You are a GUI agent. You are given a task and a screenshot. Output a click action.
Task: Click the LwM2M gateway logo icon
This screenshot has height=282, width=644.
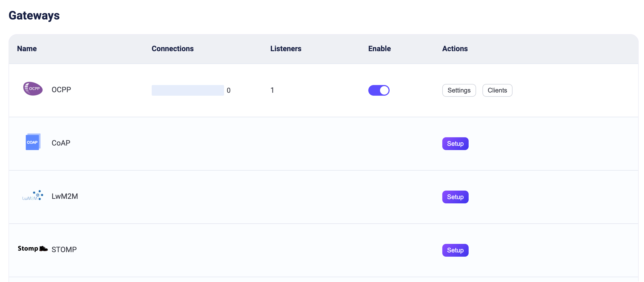tap(33, 196)
